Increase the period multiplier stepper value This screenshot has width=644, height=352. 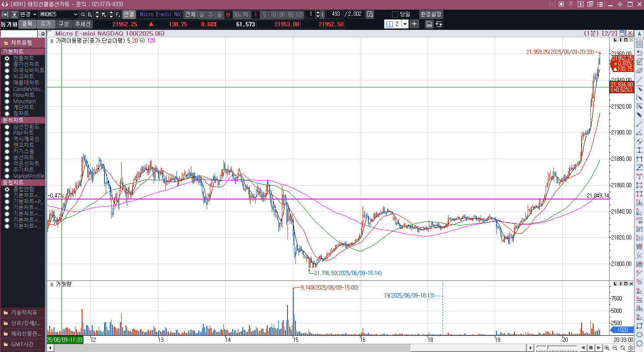pyautogui.click(x=318, y=12)
